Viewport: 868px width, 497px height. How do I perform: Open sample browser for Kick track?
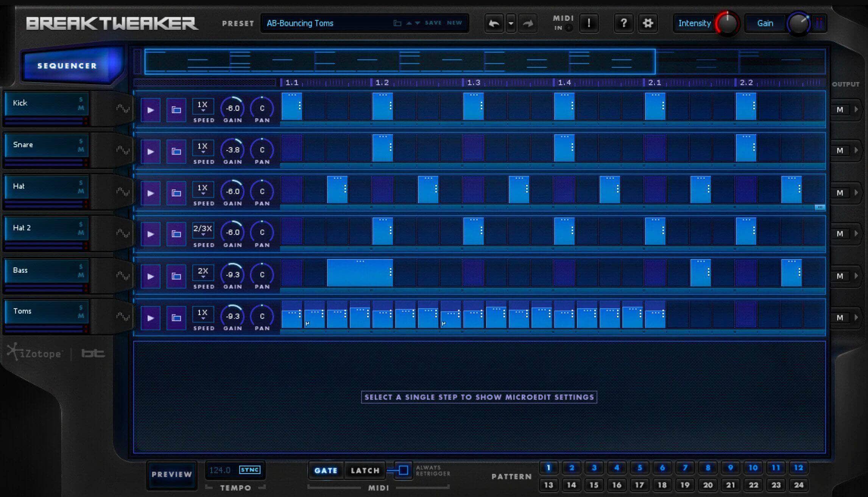click(x=176, y=110)
